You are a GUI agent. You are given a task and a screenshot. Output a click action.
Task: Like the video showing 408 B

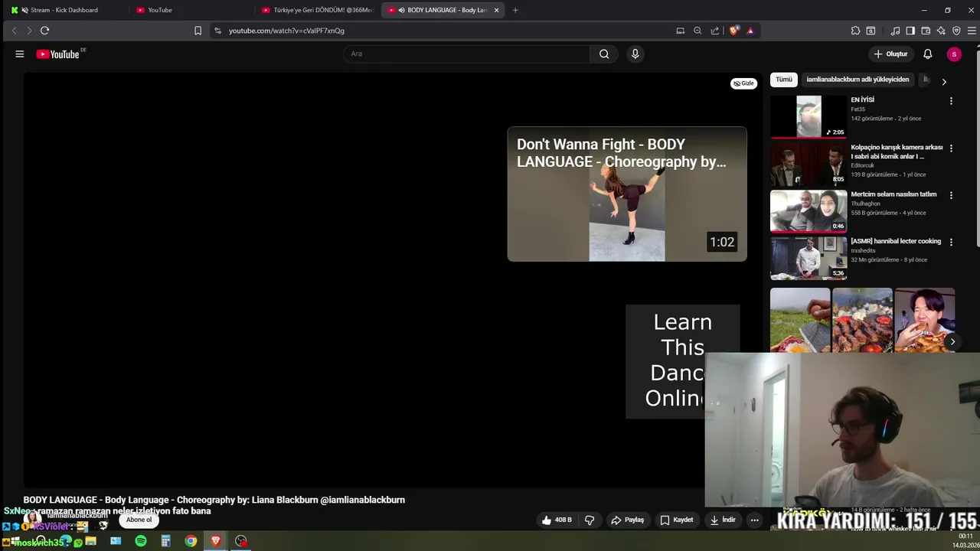(x=557, y=520)
